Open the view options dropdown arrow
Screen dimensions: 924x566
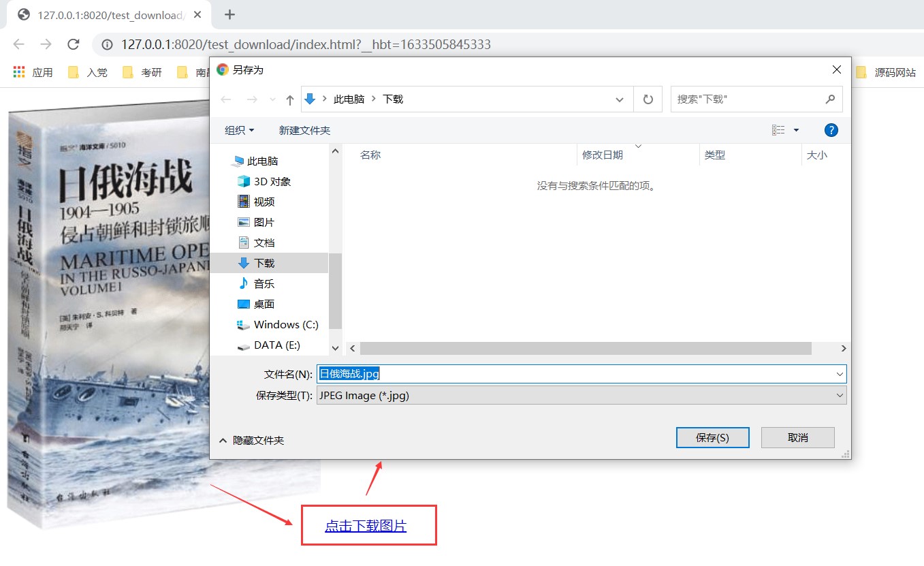[796, 130]
